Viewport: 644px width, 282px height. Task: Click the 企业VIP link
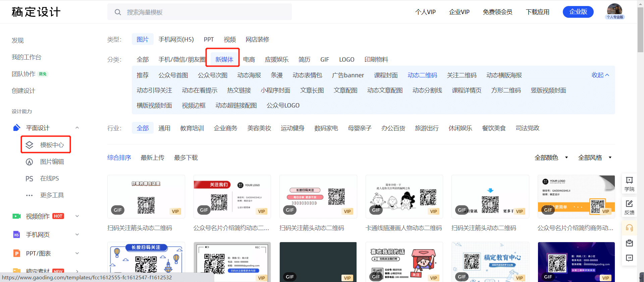[x=459, y=12]
